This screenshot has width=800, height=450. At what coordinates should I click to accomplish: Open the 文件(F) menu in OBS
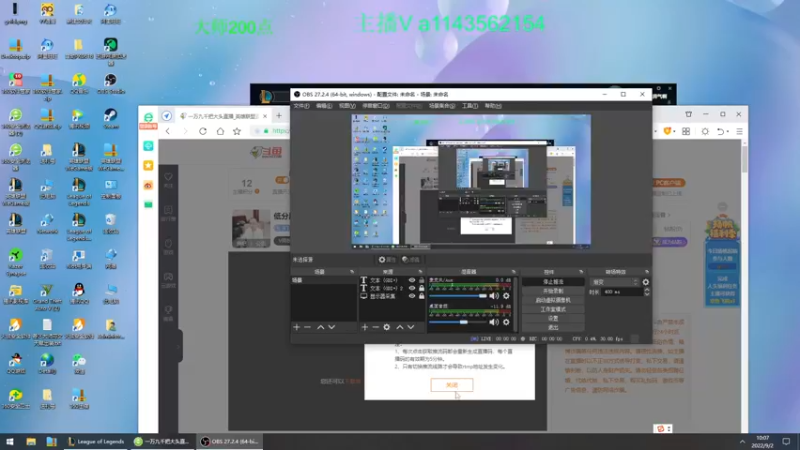pyautogui.click(x=301, y=106)
